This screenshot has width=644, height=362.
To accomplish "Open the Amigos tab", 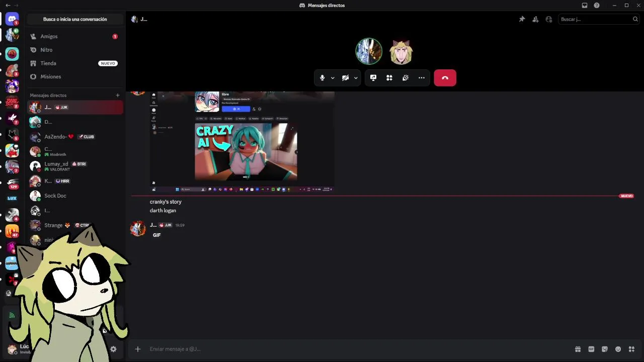I will (74, 36).
